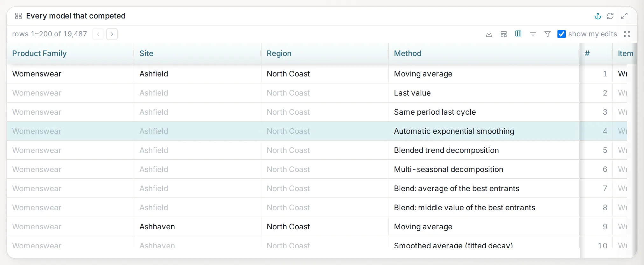Open the columns chooser icon
Viewport: 644px width, 265px height.
(518, 34)
